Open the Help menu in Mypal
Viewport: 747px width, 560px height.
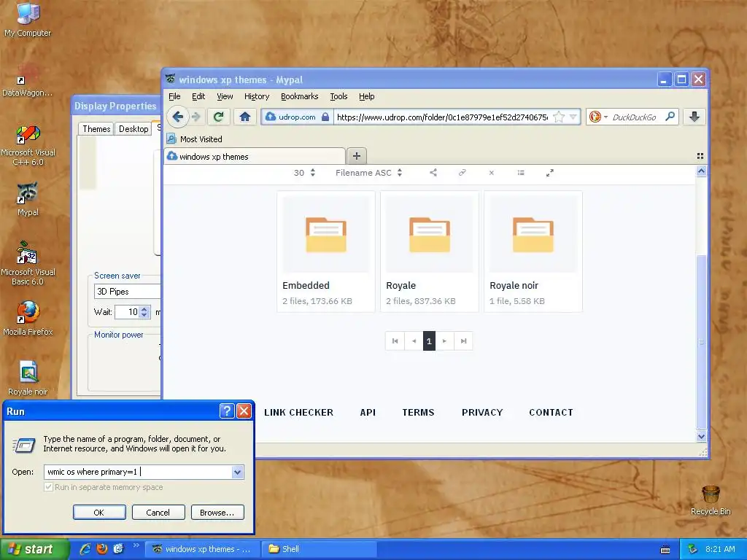coord(366,96)
